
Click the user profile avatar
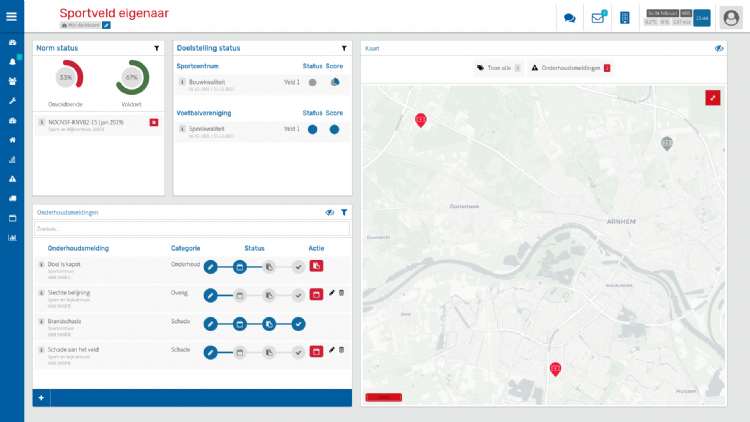click(x=730, y=17)
